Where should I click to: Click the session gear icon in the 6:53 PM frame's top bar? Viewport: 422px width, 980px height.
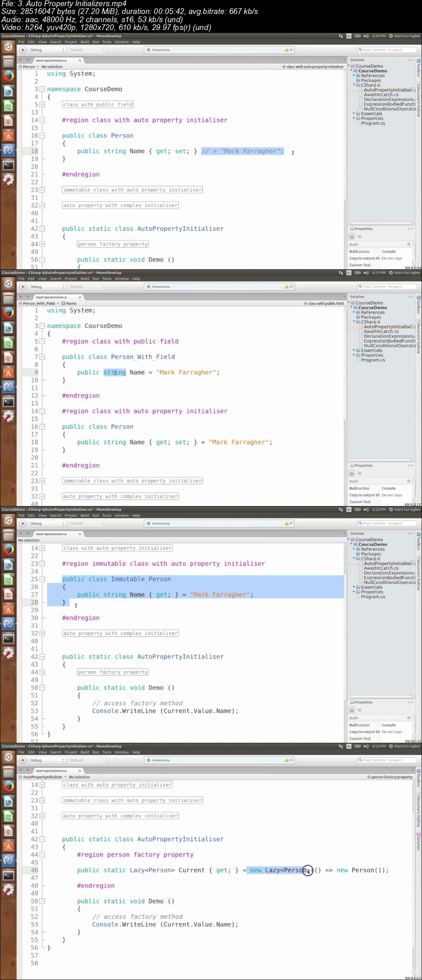pyautogui.click(x=391, y=747)
